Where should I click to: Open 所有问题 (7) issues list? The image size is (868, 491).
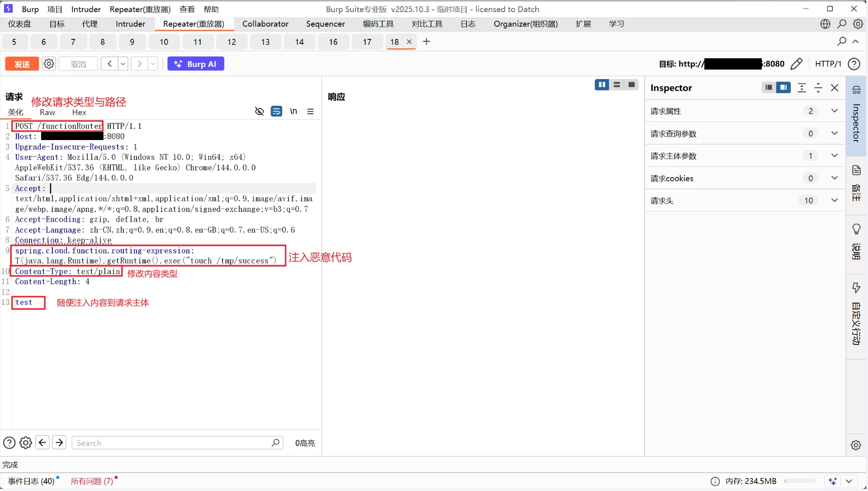tap(92, 482)
